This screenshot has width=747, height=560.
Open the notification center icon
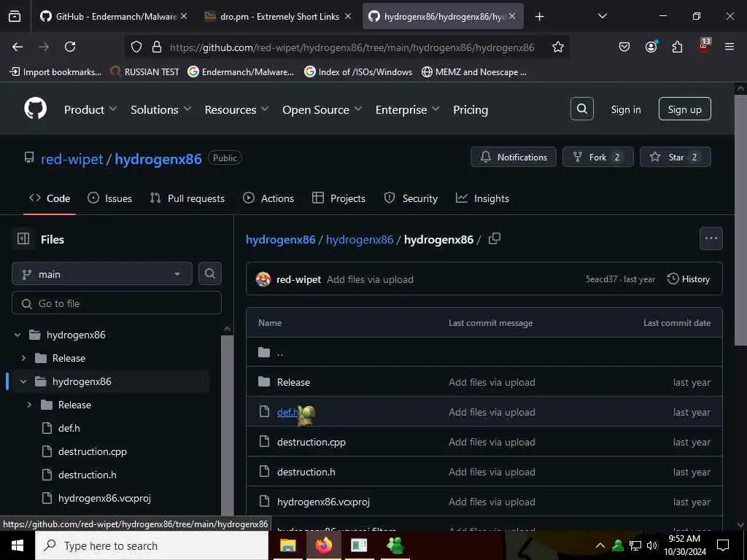[x=723, y=545]
